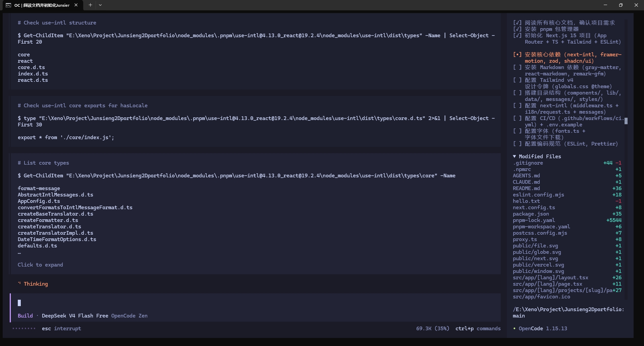Image resolution: width=644 pixels, height=346 pixels.
Task: Click the Build agent label
Action: point(25,316)
